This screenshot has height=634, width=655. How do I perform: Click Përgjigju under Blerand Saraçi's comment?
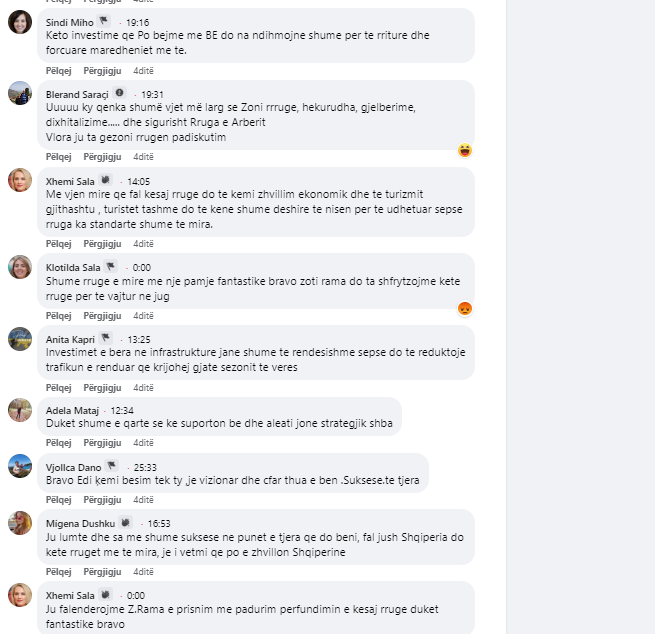102,157
